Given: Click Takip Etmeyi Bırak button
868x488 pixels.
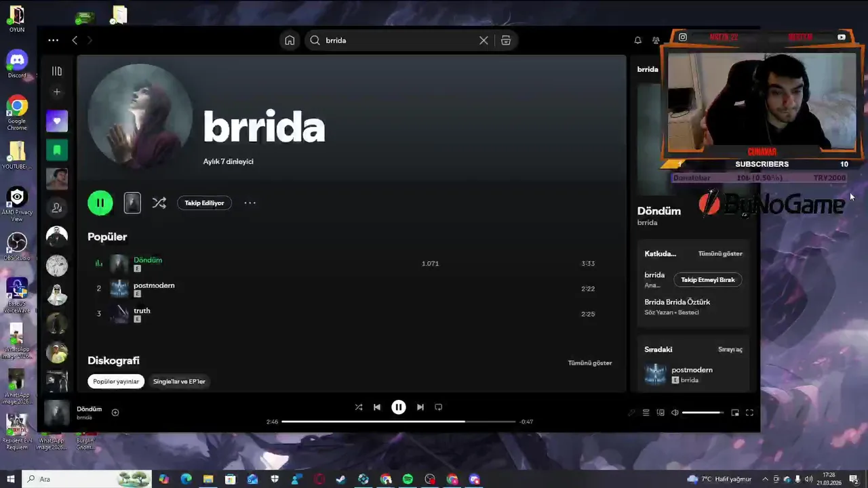Looking at the screenshot, I should [708, 280].
